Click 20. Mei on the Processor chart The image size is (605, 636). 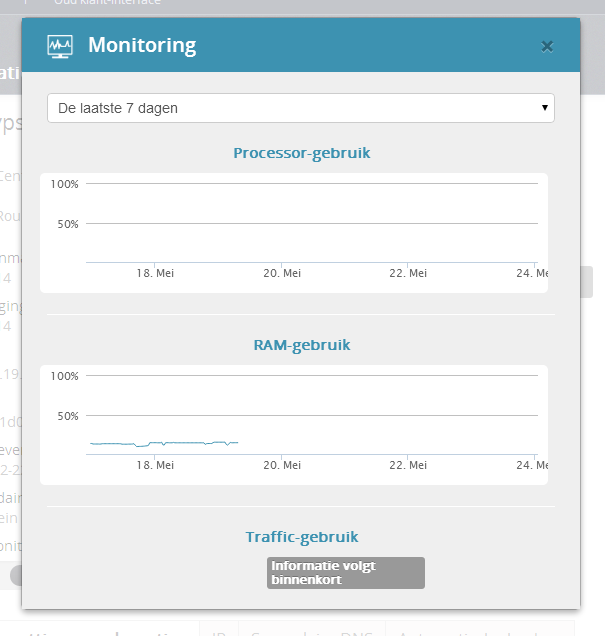(282, 273)
